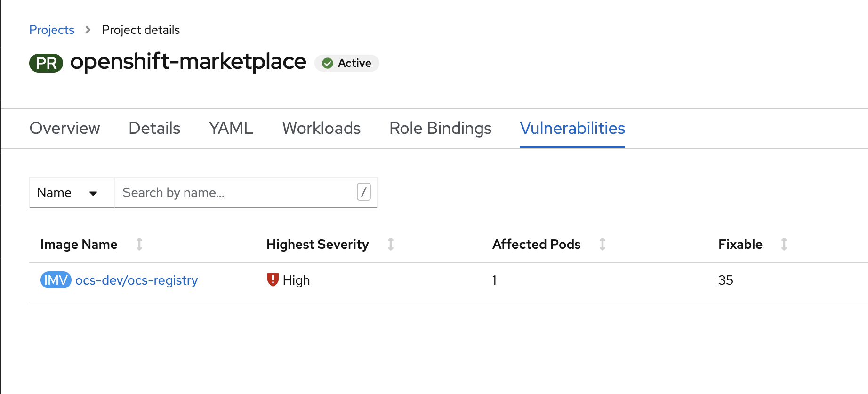Open the ocs-dev/ocs-registry image link
The width and height of the screenshot is (868, 394).
137,280
